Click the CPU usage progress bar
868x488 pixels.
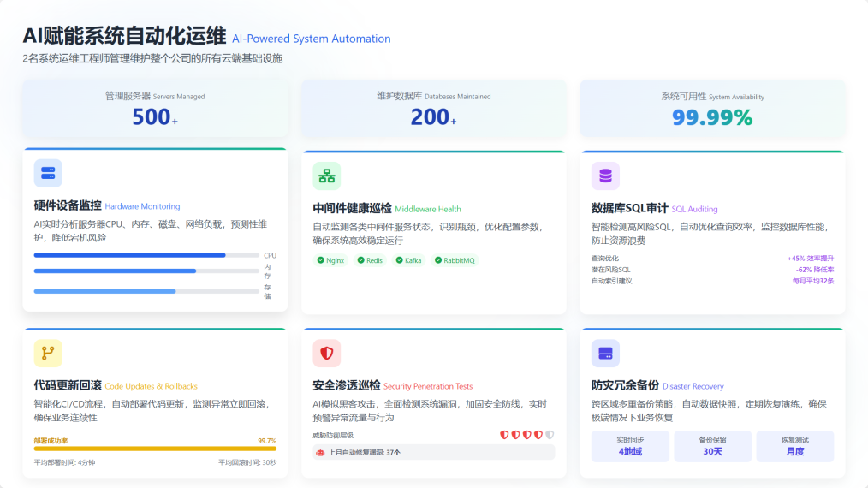click(146, 255)
